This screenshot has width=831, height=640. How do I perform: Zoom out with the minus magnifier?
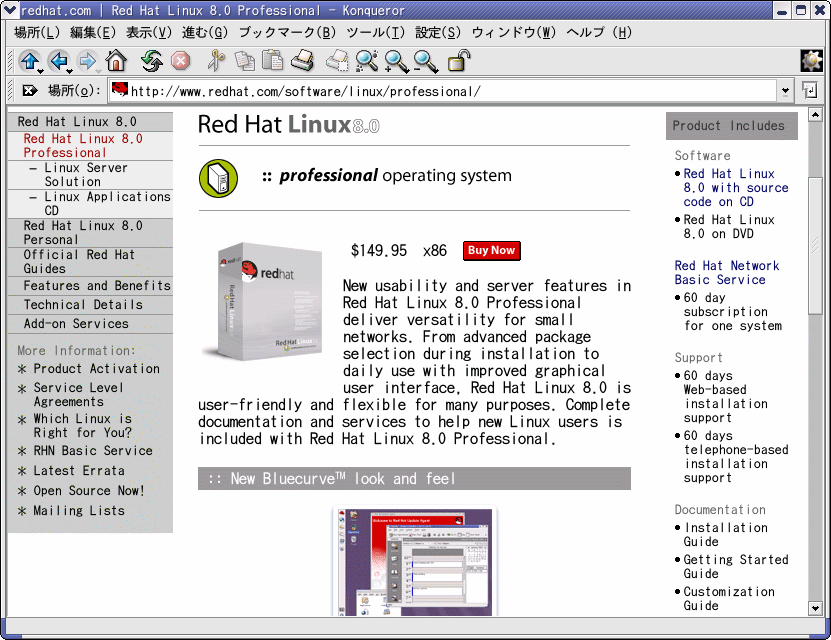425,61
